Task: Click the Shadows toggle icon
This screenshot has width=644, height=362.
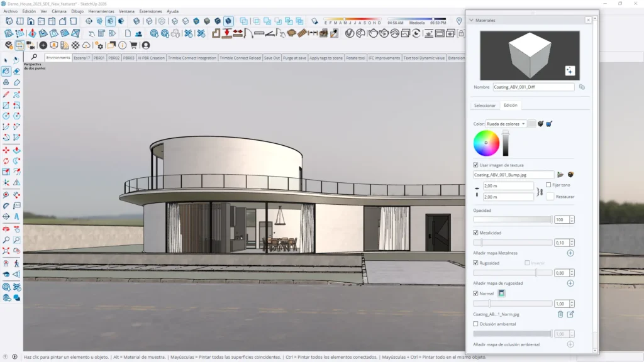Action: (314, 21)
